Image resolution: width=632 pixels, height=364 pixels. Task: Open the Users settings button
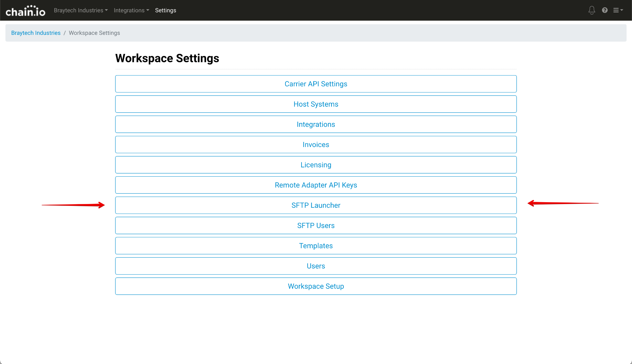[x=316, y=266]
